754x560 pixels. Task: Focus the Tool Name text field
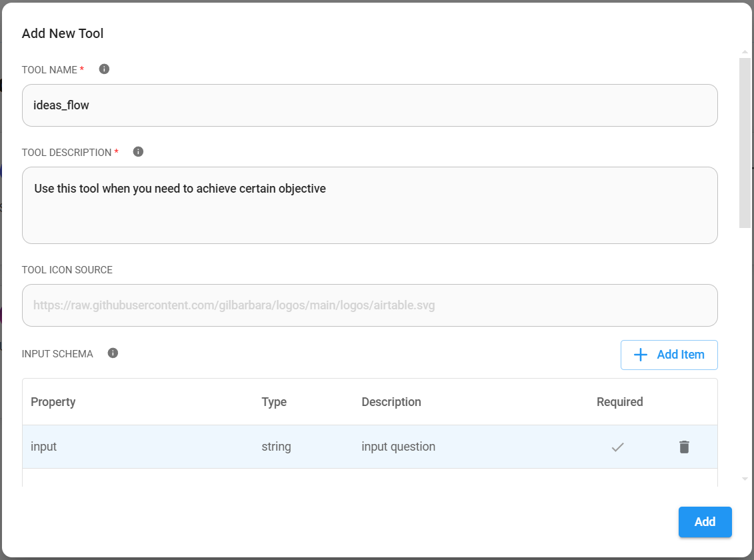[369, 105]
